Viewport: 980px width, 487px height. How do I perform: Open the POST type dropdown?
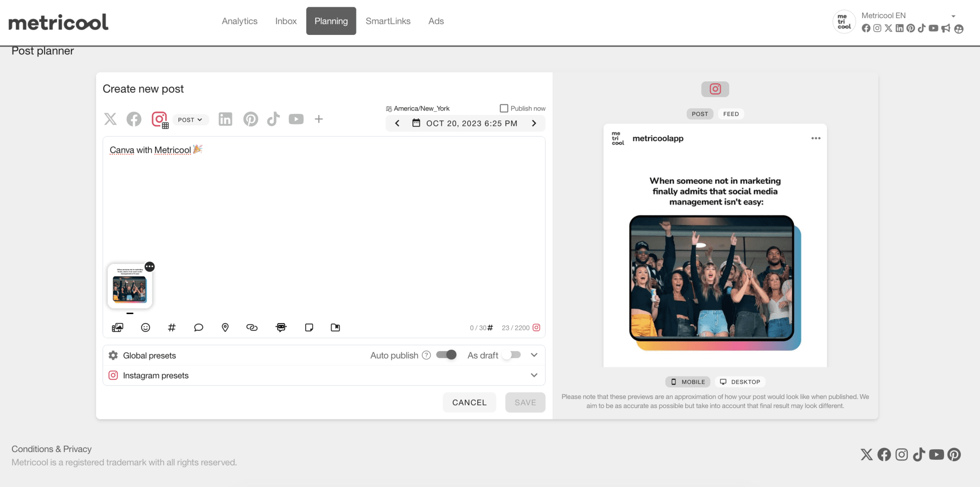coord(190,120)
